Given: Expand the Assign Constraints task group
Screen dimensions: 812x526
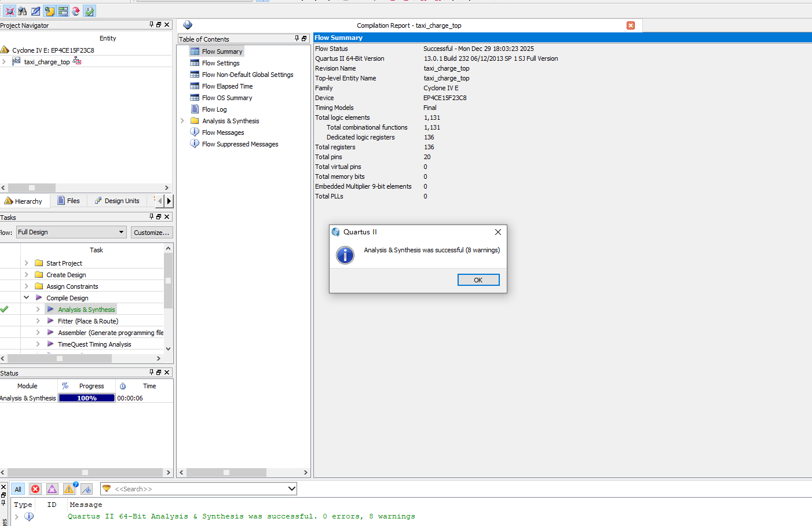Looking at the screenshot, I should pyautogui.click(x=26, y=286).
